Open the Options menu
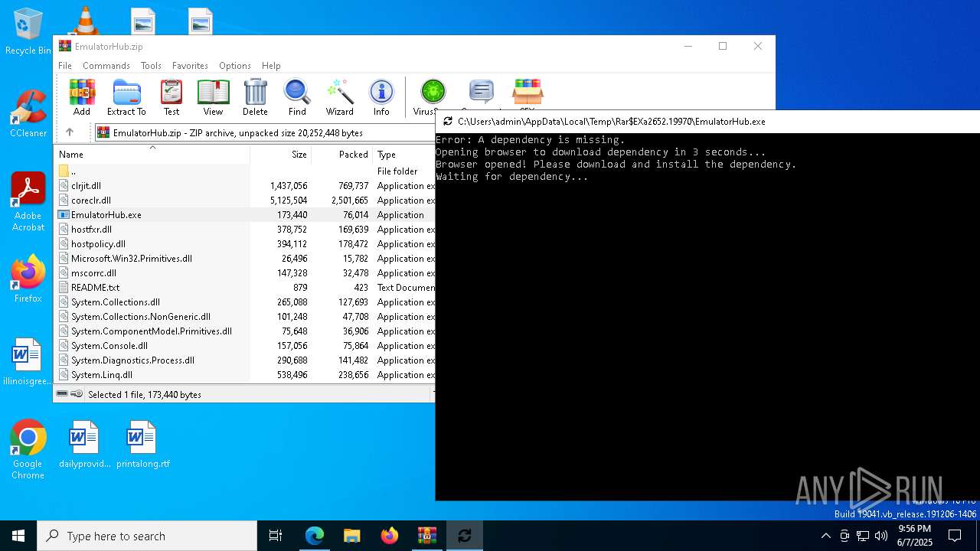This screenshot has width=980, height=551. (x=235, y=66)
